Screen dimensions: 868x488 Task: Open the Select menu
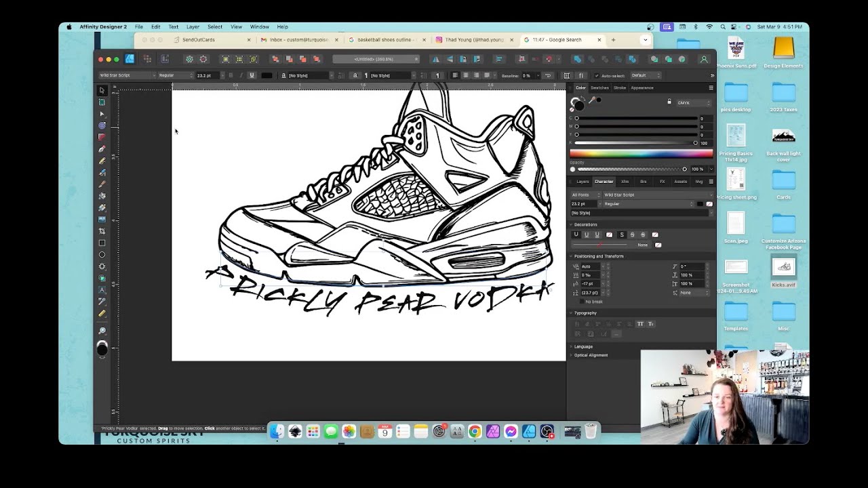point(215,26)
